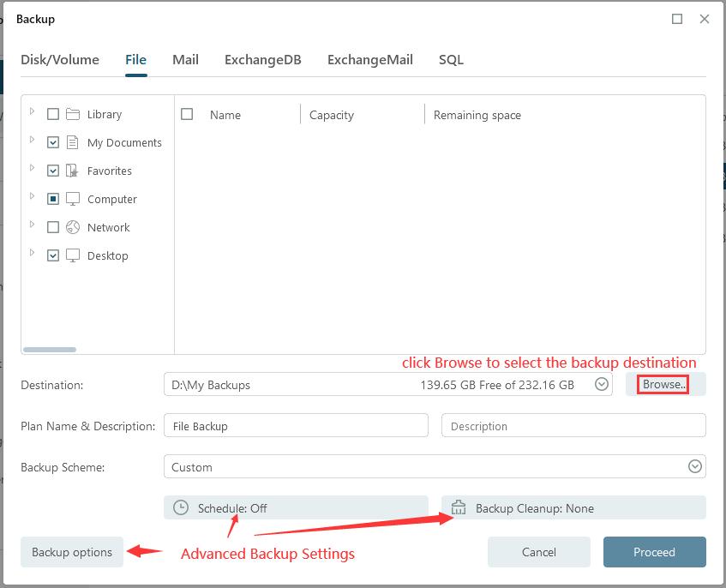Screen dimensions: 726x588
Task: Maximize the Backup dialog window
Action: coord(677,19)
